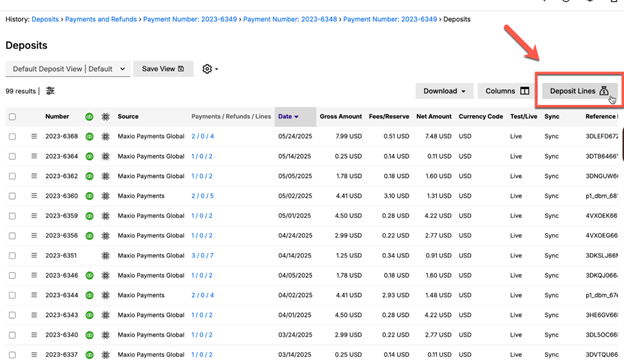Open the Download dropdown menu
Image resolution: width=624 pixels, height=363 pixels.
point(444,91)
